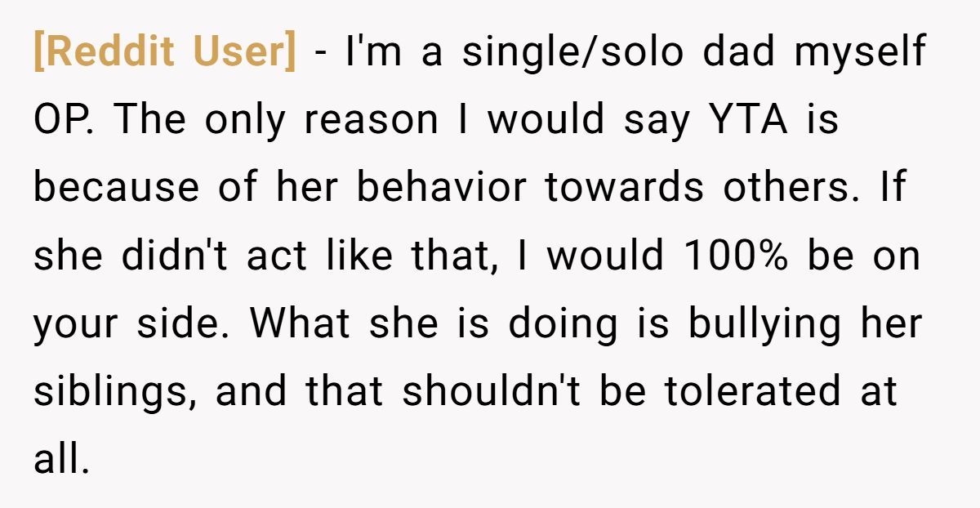Screen dimensions: 980x508
Task: Click the word "didn't"
Action: (167, 256)
